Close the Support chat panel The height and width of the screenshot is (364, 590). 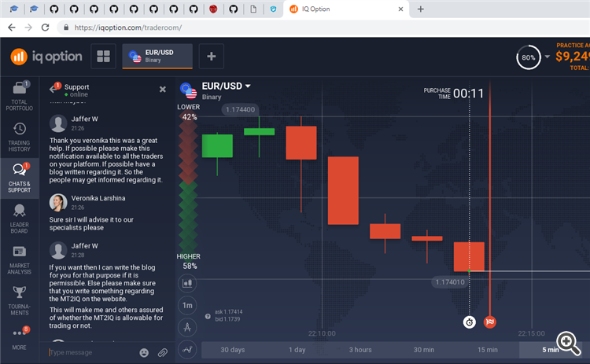(x=163, y=89)
